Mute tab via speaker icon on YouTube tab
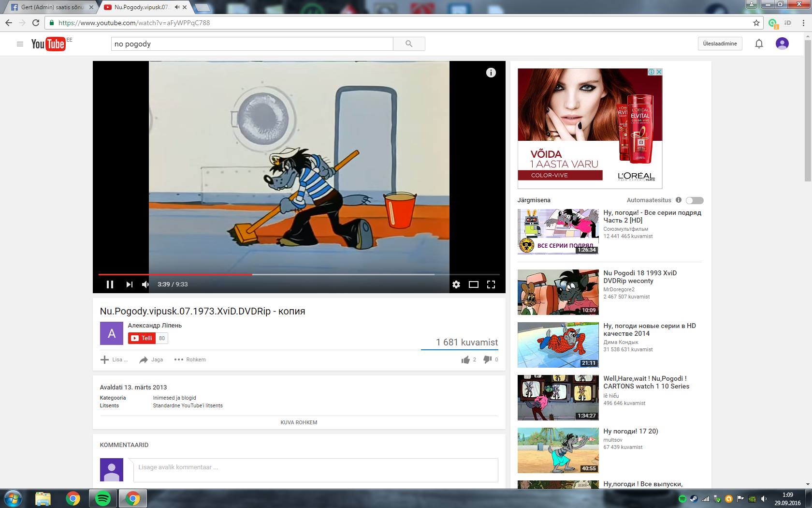 (x=177, y=7)
